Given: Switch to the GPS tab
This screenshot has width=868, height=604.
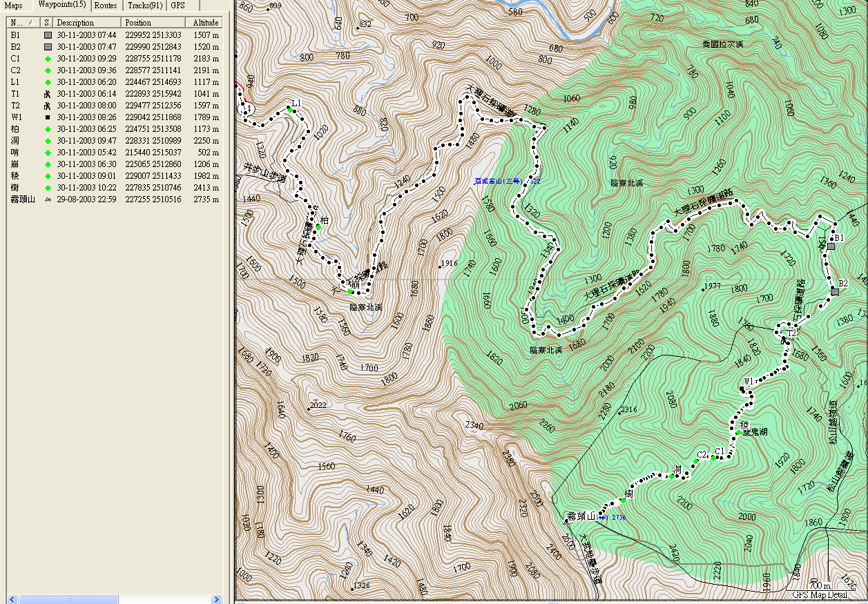Looking at the screenshot, I should click(178, 6).
